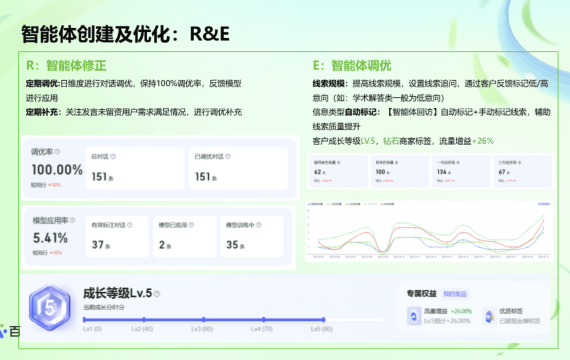Toggle the blue series in chart legend
The image size is (570, 360).
tap(316, 204)
